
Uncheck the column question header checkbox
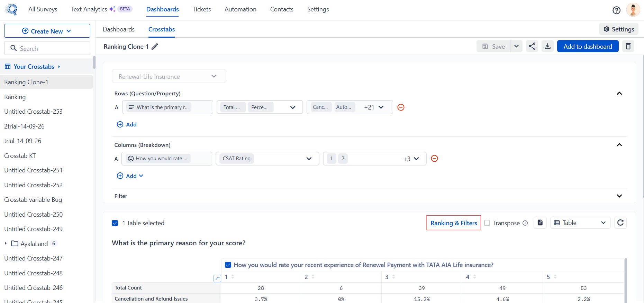click(228, 265)
